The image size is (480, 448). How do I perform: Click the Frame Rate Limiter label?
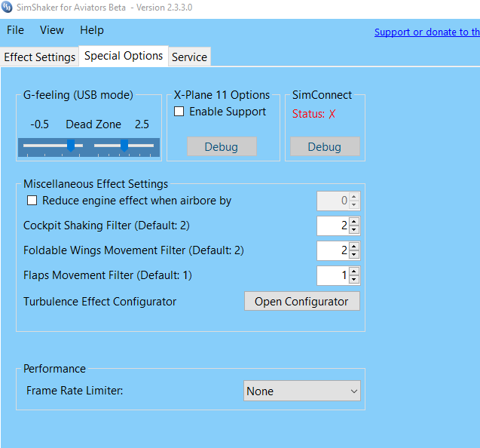pos(75,391)
